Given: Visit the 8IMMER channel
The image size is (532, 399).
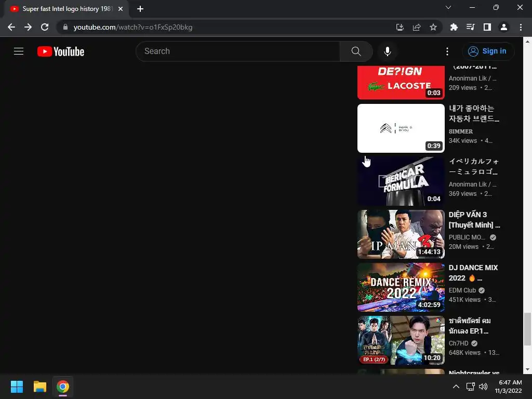Looking at the screenshot, I should [461, 131].
